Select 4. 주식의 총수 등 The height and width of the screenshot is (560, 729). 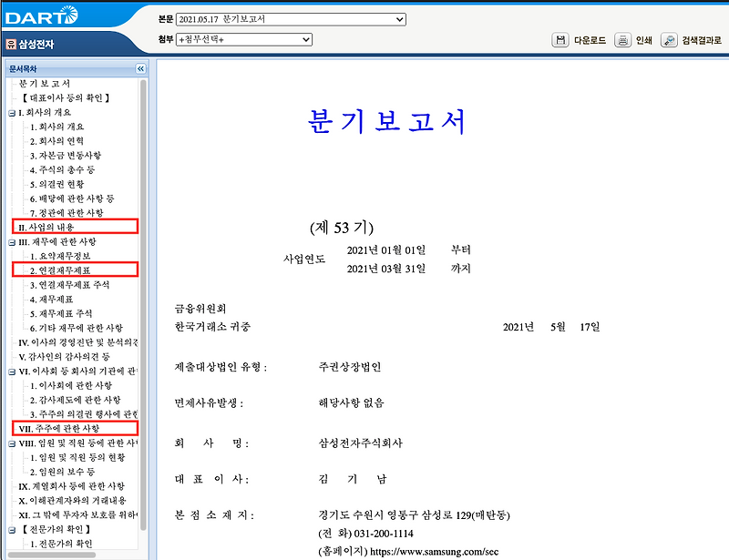coord(62,170)
